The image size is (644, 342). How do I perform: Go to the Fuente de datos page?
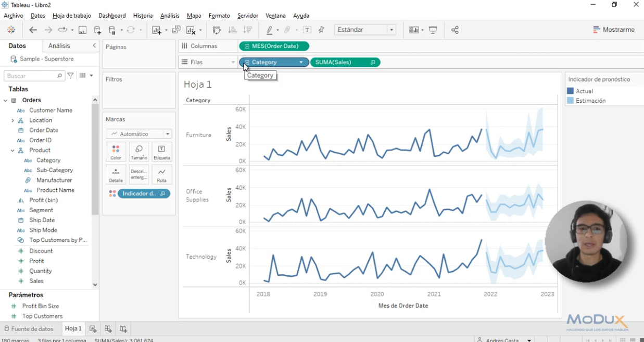pyautogui.click(x=29, y=328)
